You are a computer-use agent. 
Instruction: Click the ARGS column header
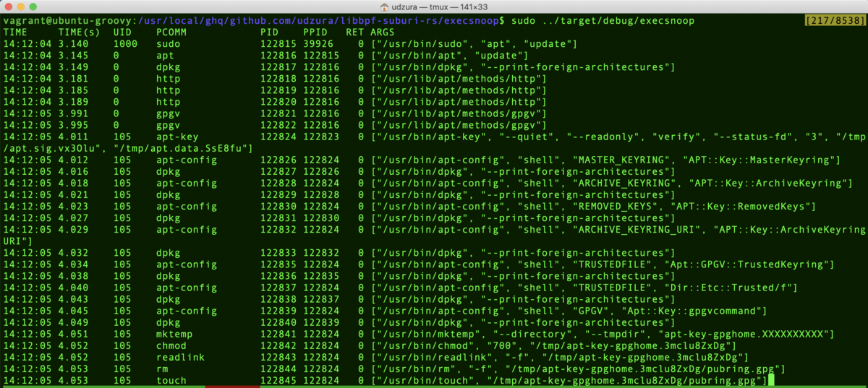pyautogui.click(x=383, y=33)
